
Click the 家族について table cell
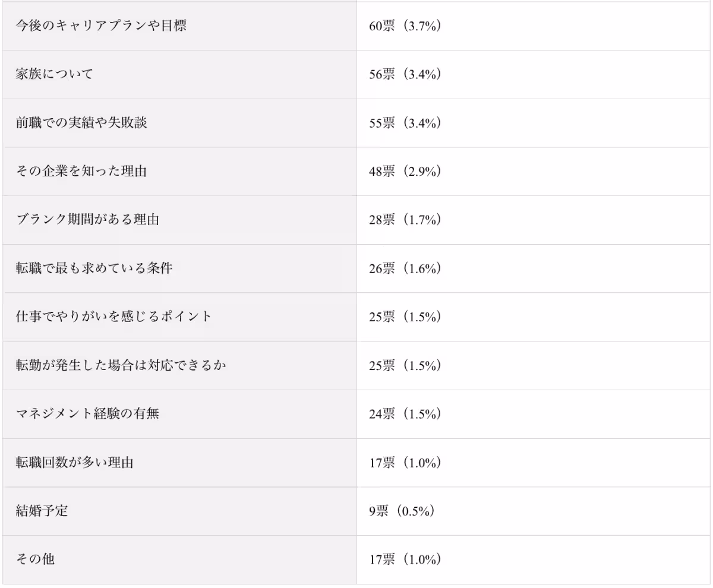point(55,75)
